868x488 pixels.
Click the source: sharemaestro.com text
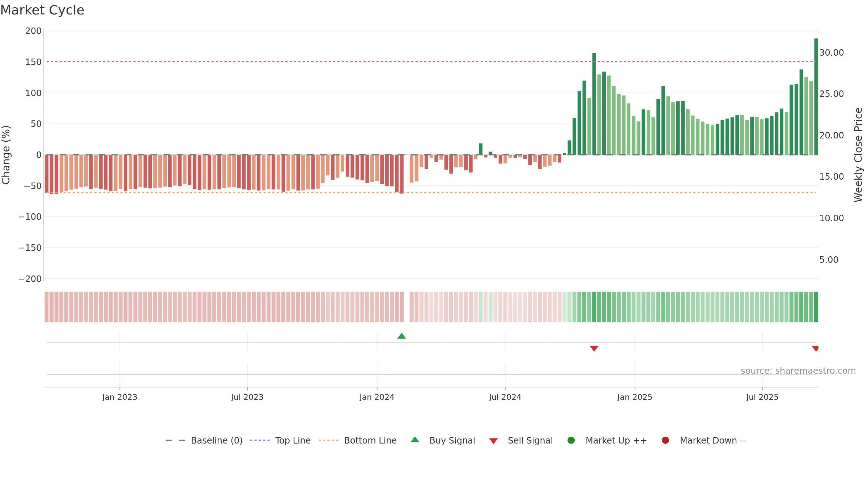point(798,371)
